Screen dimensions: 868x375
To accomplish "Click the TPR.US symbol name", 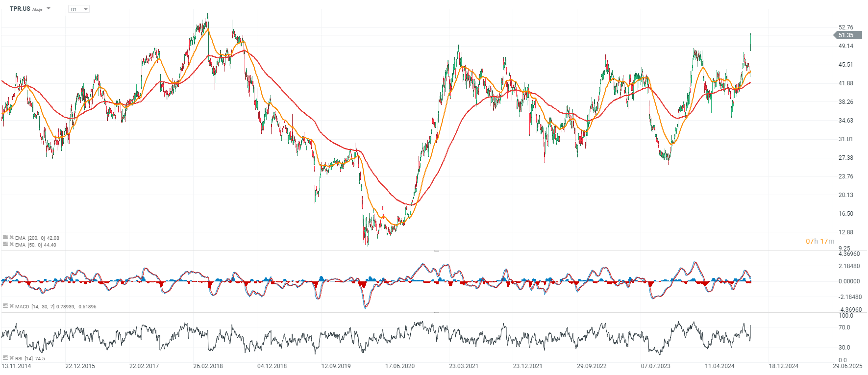I will click(20, 9).
